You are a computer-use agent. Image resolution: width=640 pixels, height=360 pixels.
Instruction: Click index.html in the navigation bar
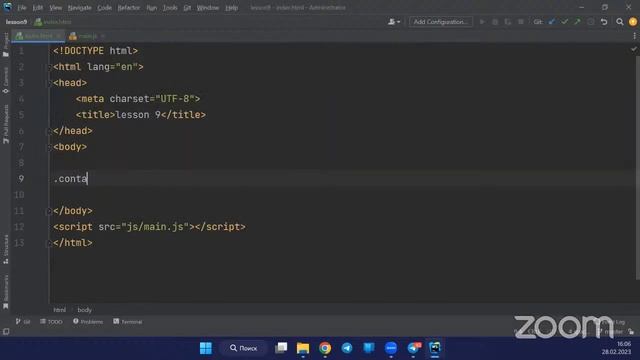[x=53, y=22]
